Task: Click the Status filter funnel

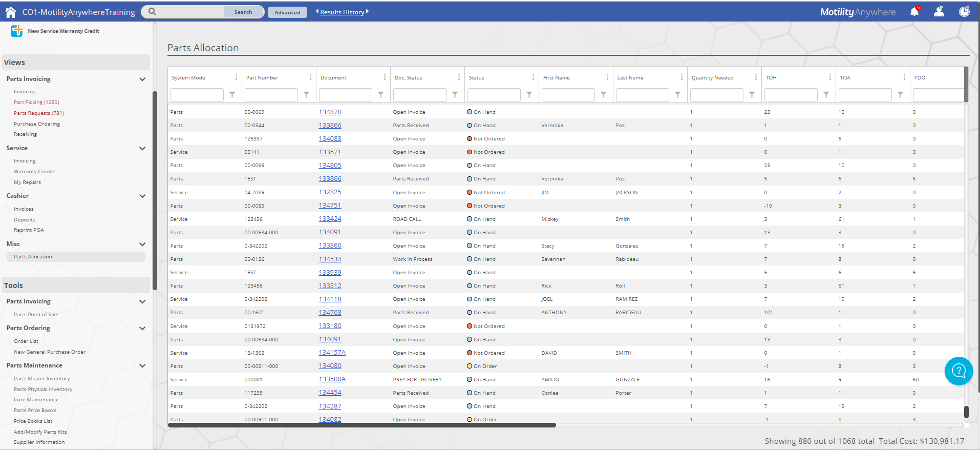Action: 529,95
